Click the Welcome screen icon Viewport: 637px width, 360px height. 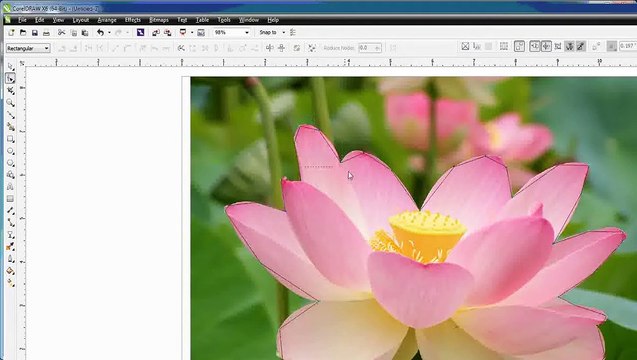[x=201, y=33]
